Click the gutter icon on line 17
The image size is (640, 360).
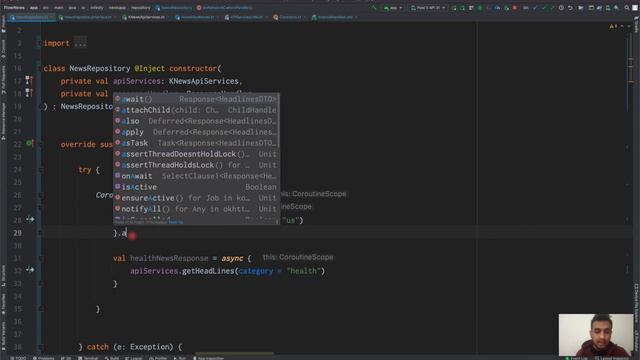pyautogui.click(x=29, y=80)
